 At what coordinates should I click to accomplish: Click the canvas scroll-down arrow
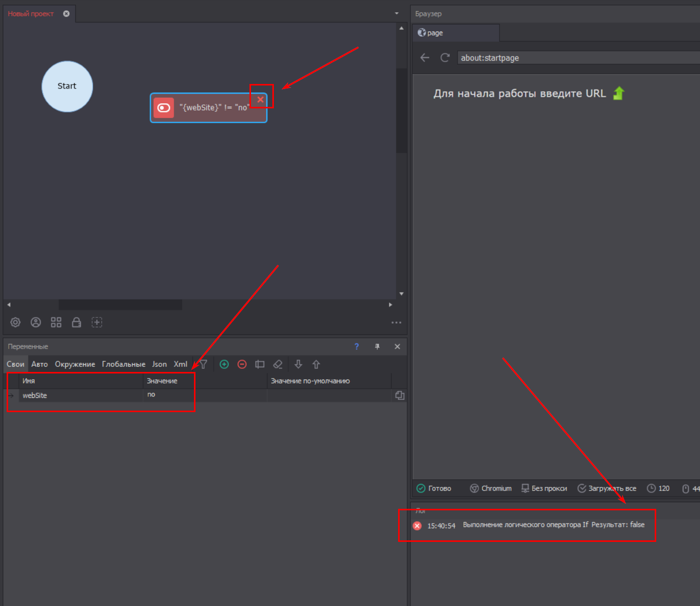tap(402, 294)
